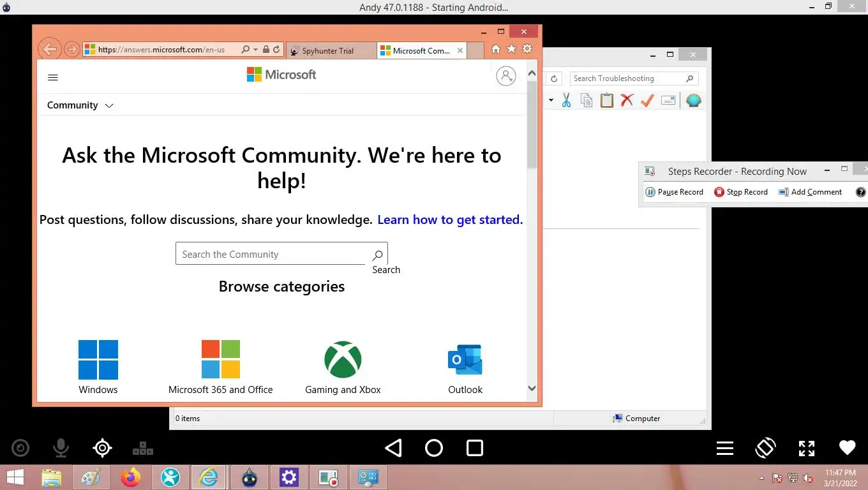Click Copy icon in Troubleshooting window
The height and width of the screenshot is (490, 868).
pyautogui.click(x=587, y=100)
